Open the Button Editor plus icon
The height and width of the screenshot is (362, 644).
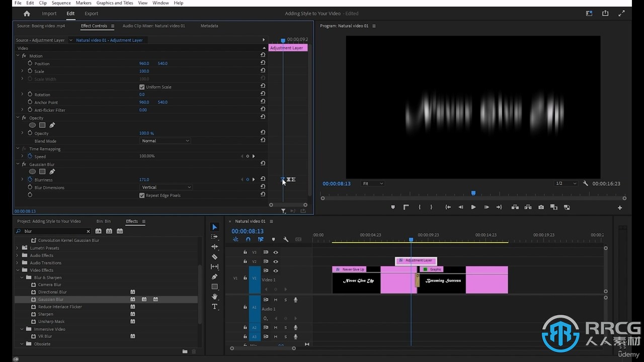pos(620,208)
